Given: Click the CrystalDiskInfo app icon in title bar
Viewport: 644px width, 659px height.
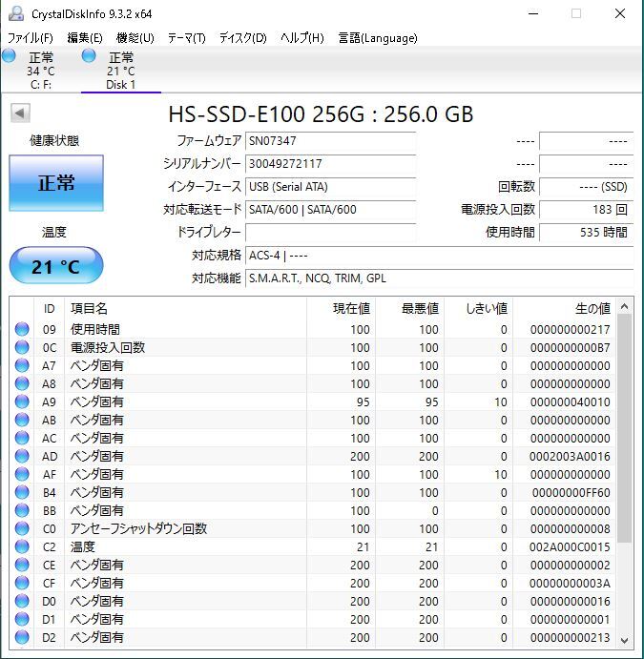Looking at the screenshot, I should pyautogui.click(x=16, y=13).
